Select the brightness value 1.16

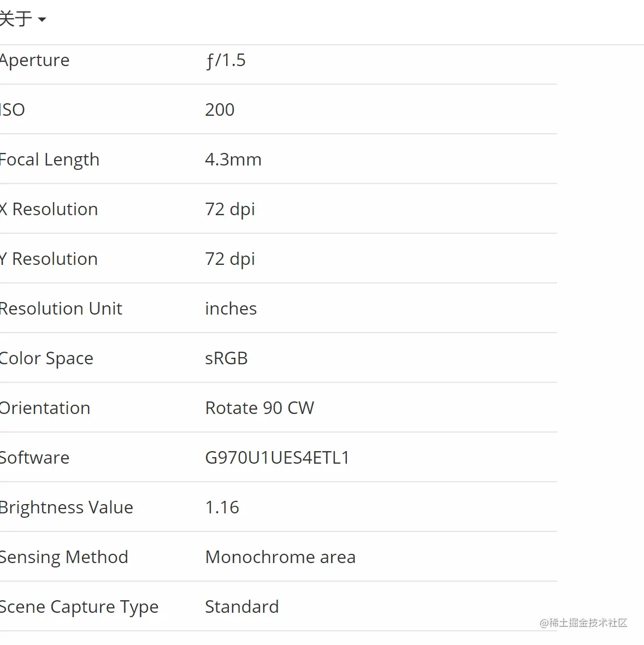click(x=222, y=507)
